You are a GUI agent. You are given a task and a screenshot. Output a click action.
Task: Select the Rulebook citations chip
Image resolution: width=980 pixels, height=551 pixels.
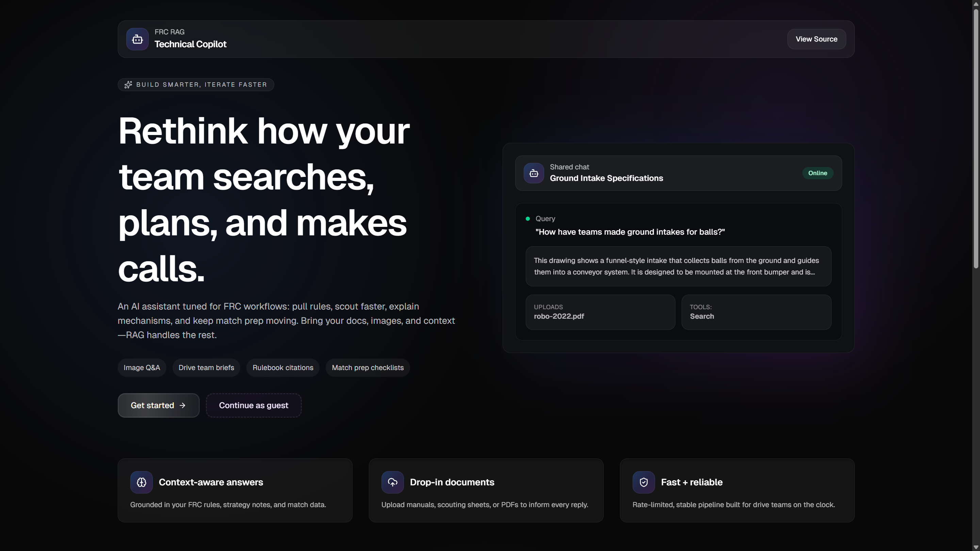coord(283,368)
